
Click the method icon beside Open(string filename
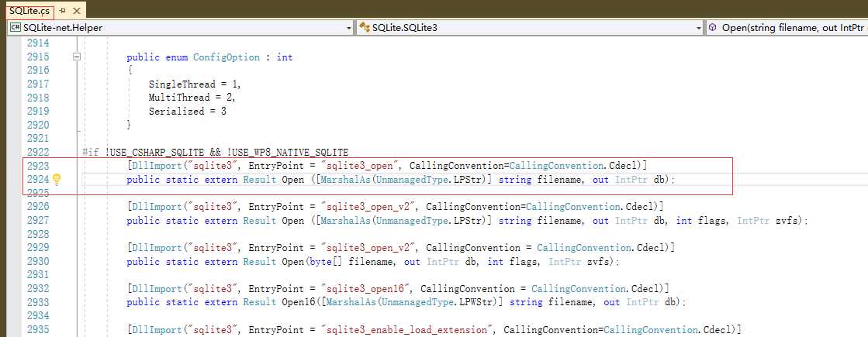(713, 27)
